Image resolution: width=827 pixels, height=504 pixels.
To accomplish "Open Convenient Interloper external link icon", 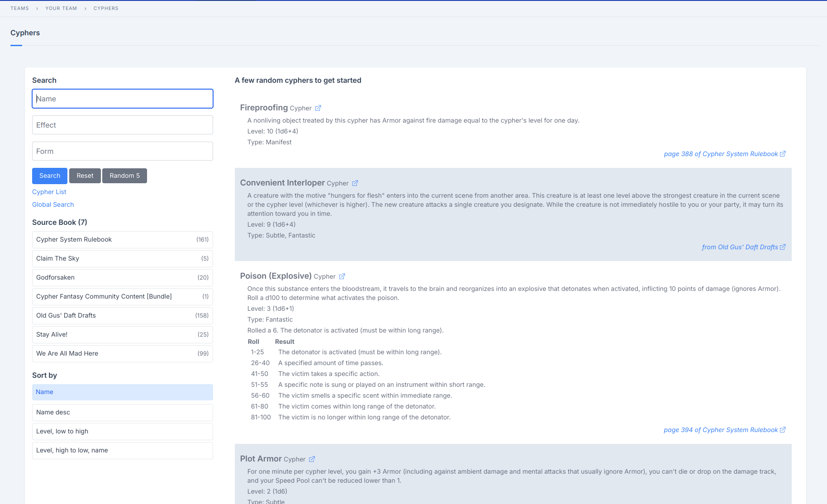I will (355, 183).
